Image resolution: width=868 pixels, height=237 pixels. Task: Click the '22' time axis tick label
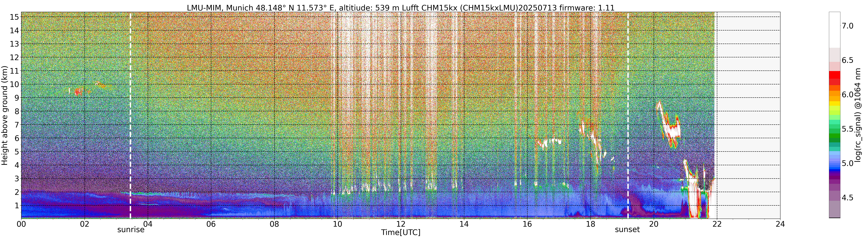click(717, 224)
